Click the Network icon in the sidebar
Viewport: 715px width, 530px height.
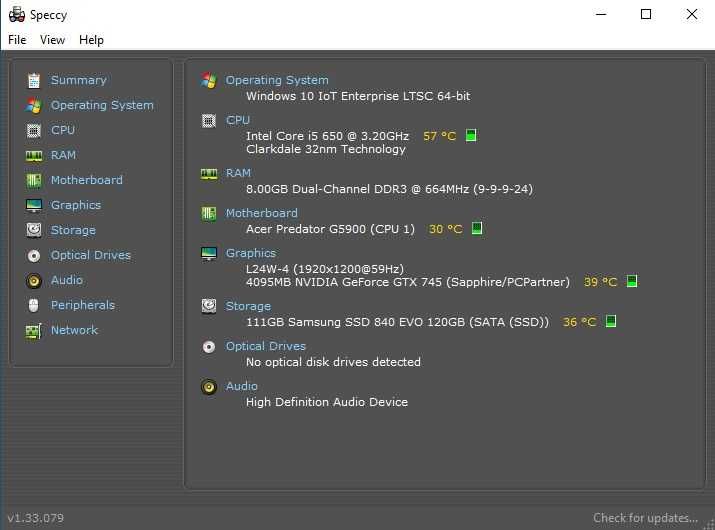coord(34,330)
